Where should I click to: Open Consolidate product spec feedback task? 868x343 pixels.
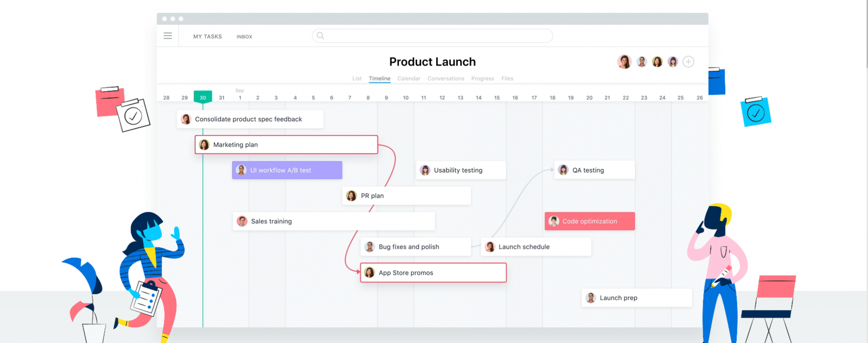pyautogui.click(x=250, y=119)
